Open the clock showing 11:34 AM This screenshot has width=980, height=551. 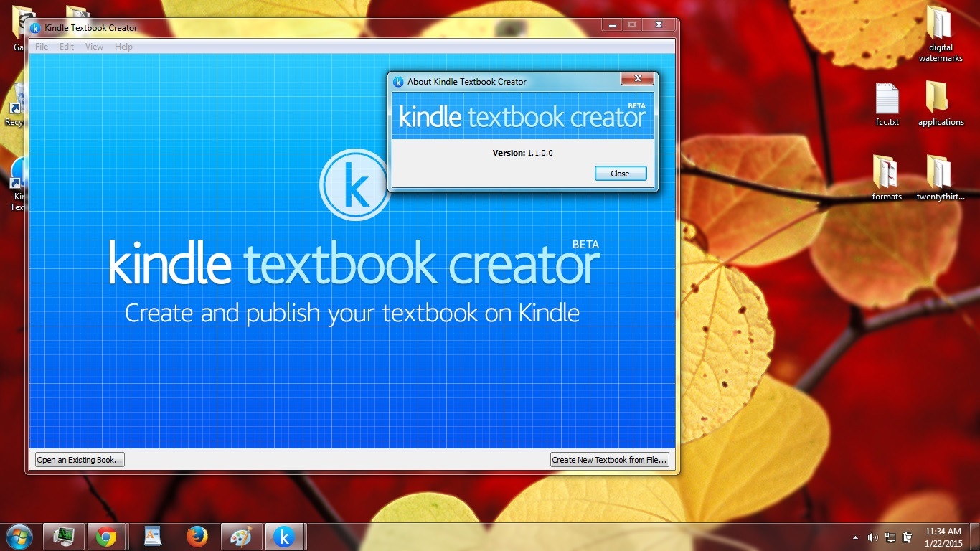point(943,537)
